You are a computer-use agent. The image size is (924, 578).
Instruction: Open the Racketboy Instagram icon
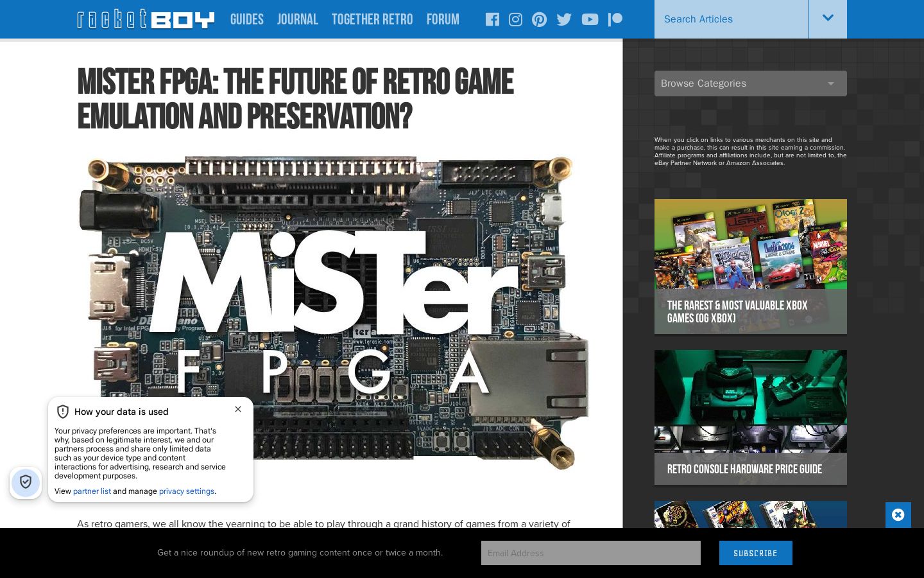click(515, 19)
